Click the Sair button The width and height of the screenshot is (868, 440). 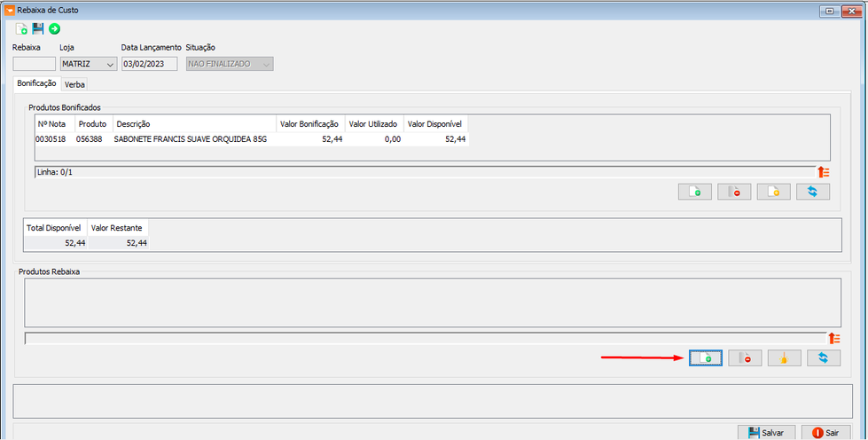pos(826,433)
